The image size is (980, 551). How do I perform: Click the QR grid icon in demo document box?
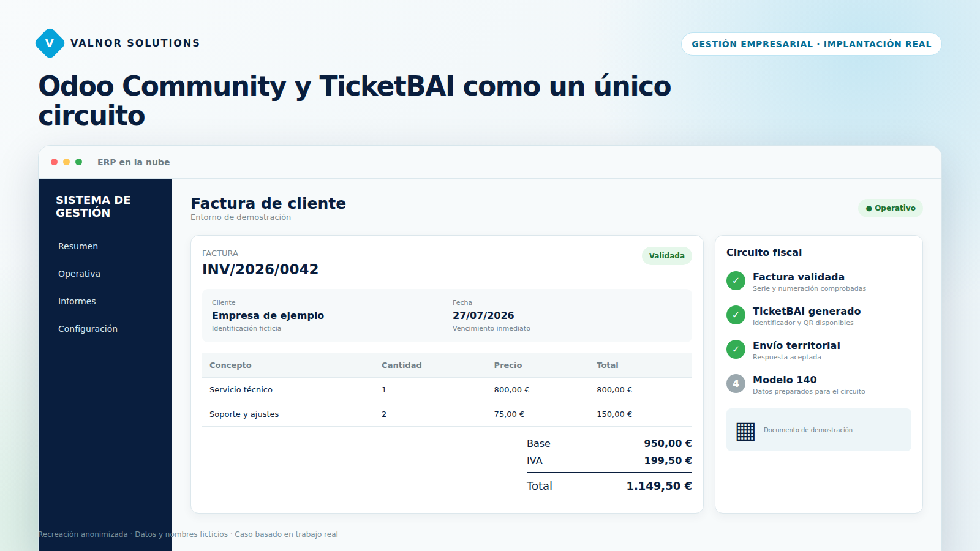[x=745, y=432]
